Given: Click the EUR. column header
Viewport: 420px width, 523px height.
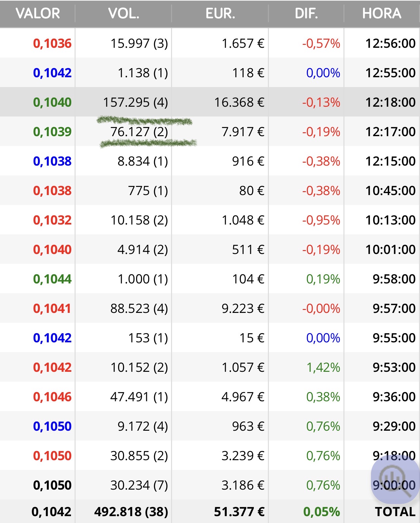Looking at the screenshot, I should coord(220,14).
